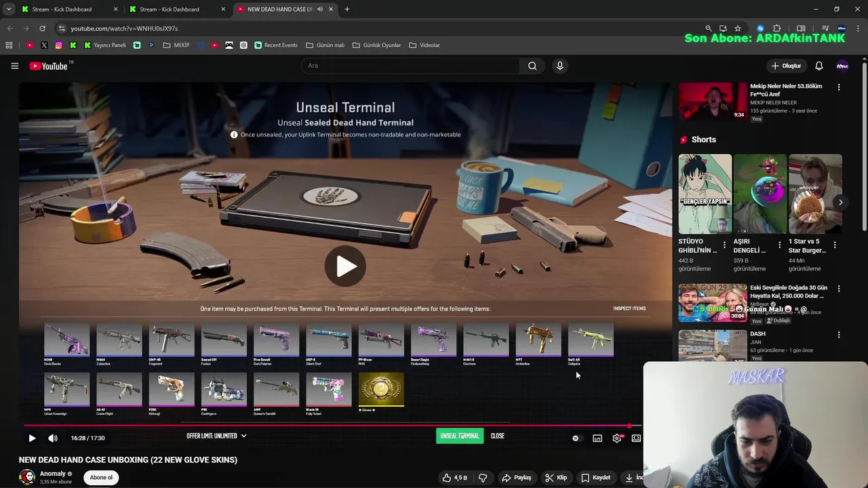The height and width of the screenshot is (488, 868).
Task: Open the Yayıncı Paneli bookmark
Action: (105, 45)
